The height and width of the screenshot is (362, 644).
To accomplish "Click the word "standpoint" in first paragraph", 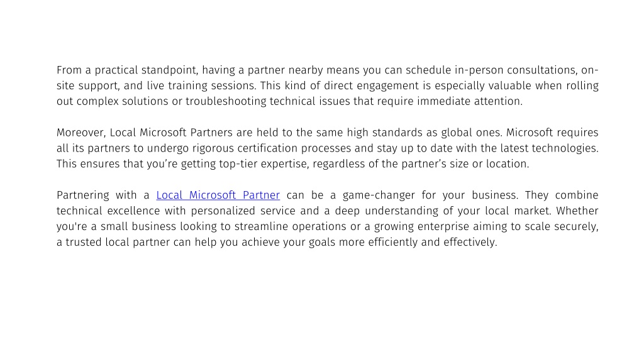I will pos(170,70).
